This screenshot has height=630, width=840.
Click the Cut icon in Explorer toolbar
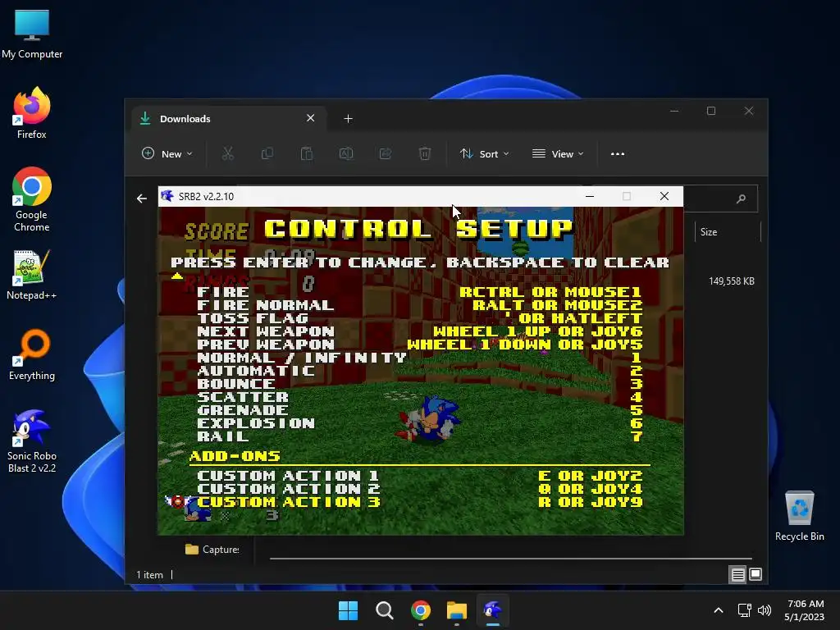[228, 153]
